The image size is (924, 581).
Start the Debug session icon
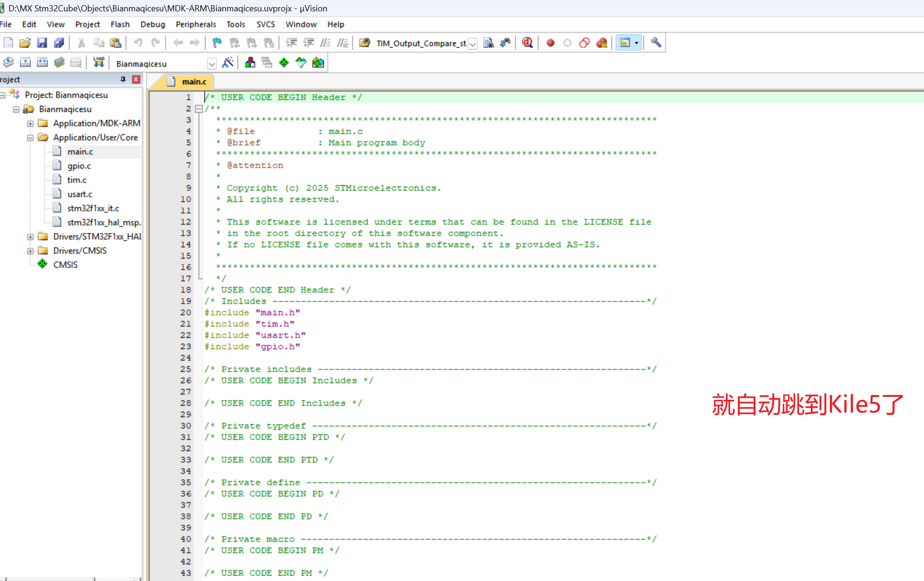point(527,43)
